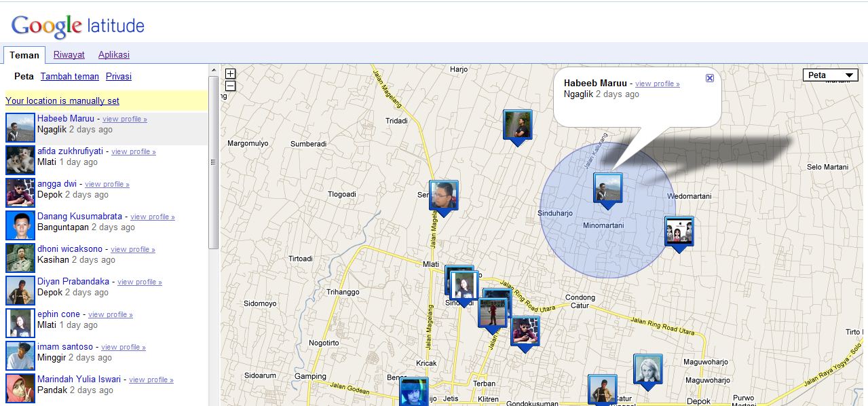This screenshot has height=406, width=868.
Task: Click map marker inside blue circle near Minomartani
Action: tap(608, 188)
